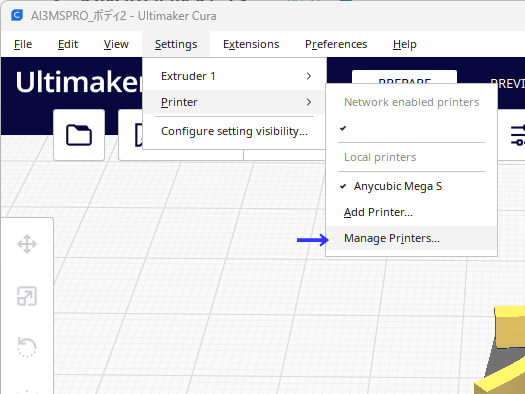Screen dimensions: 525x394
Task: Switch to the PREPARE stage tab
Action: 404,77
